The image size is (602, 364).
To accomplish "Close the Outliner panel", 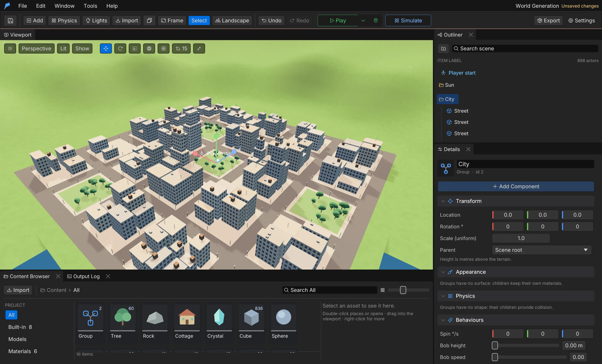I will click(x=471, y=35).
